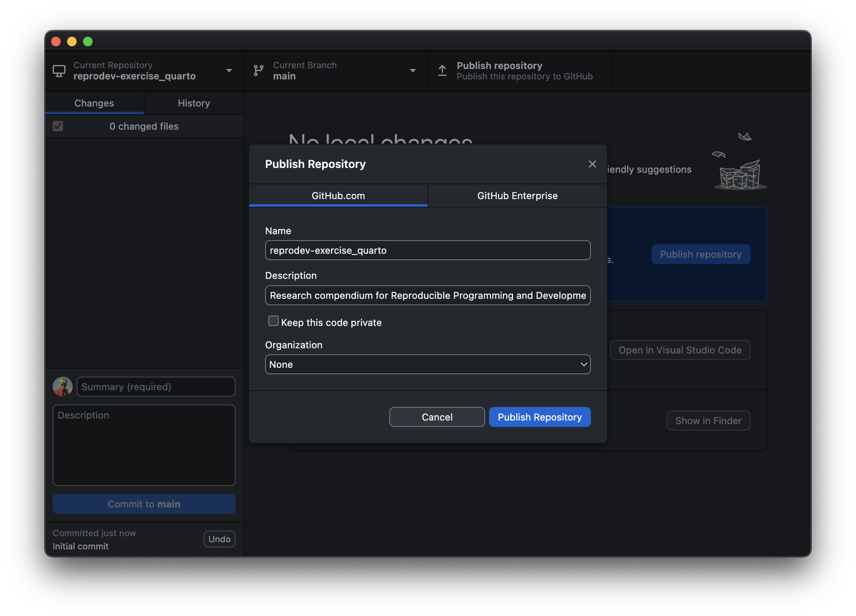This screenshot has height=616, width=856.
Task: Expand the Current Branch dropdown arrow
Action: point(413,71)
